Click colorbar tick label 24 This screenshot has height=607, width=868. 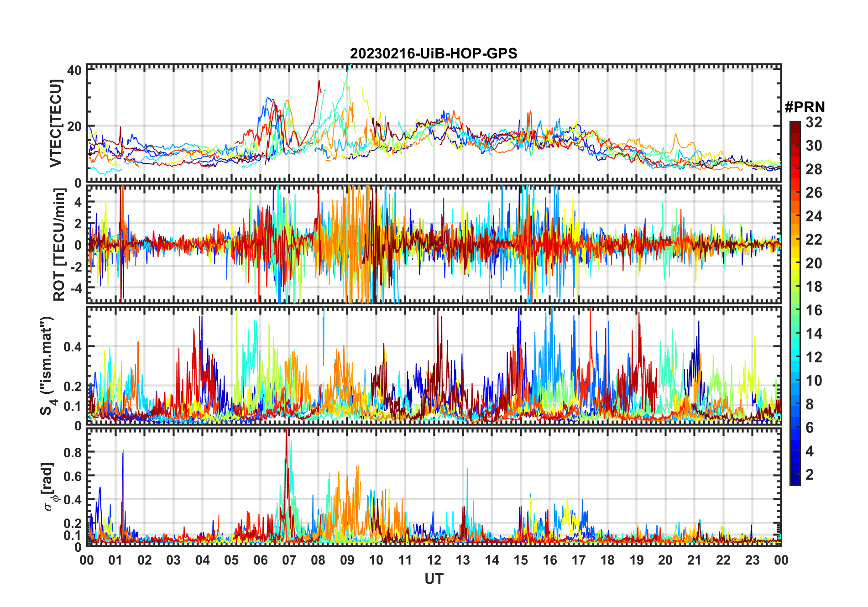pos(814,216)
